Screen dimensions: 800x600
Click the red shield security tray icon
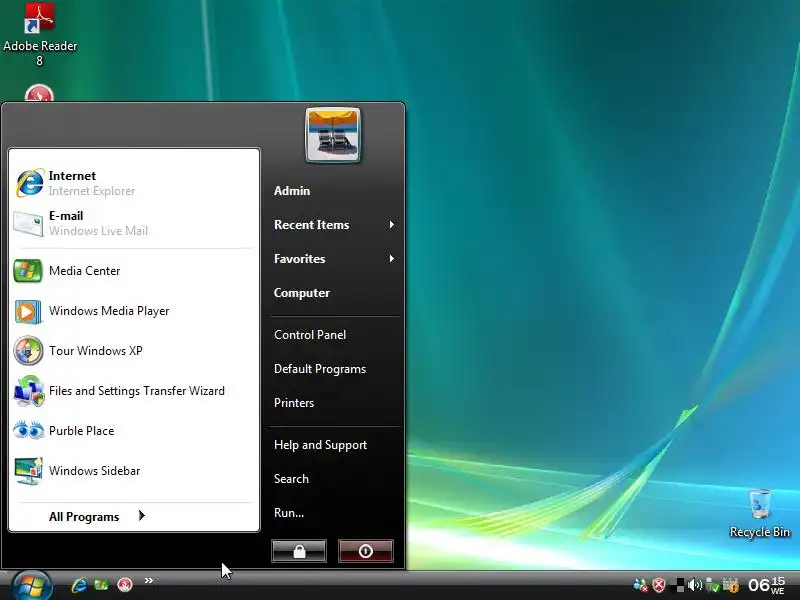659,585
